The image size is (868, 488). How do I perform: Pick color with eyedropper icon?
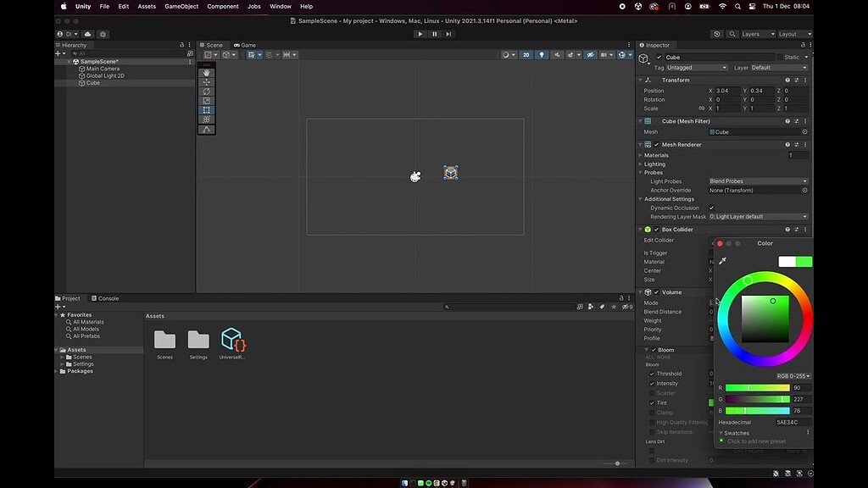point(722,261)
